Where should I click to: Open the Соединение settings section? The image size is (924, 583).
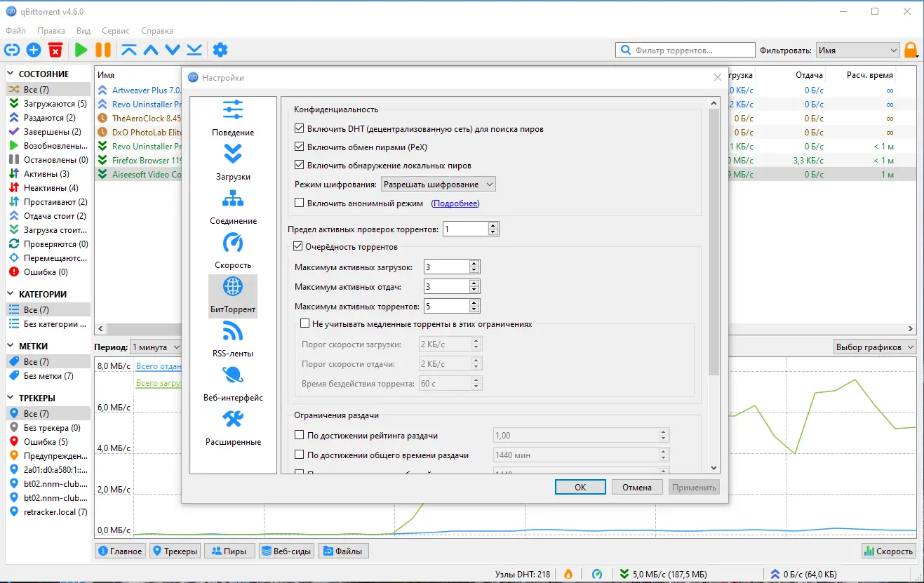(x=233, y=208)
